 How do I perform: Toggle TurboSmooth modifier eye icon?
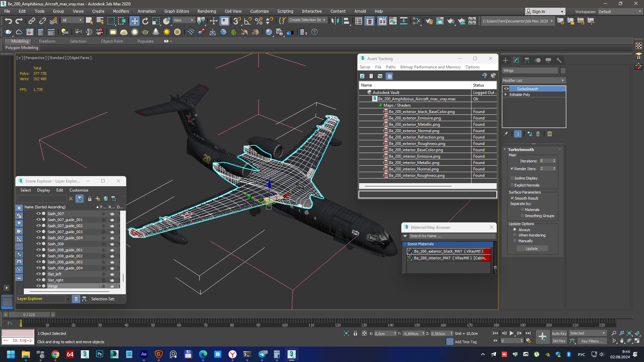point(506,89)
